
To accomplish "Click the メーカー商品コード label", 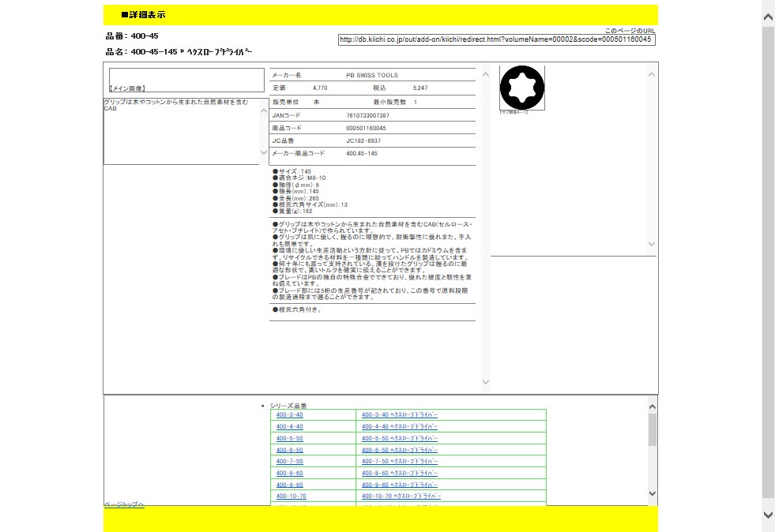I will (299, 154).
